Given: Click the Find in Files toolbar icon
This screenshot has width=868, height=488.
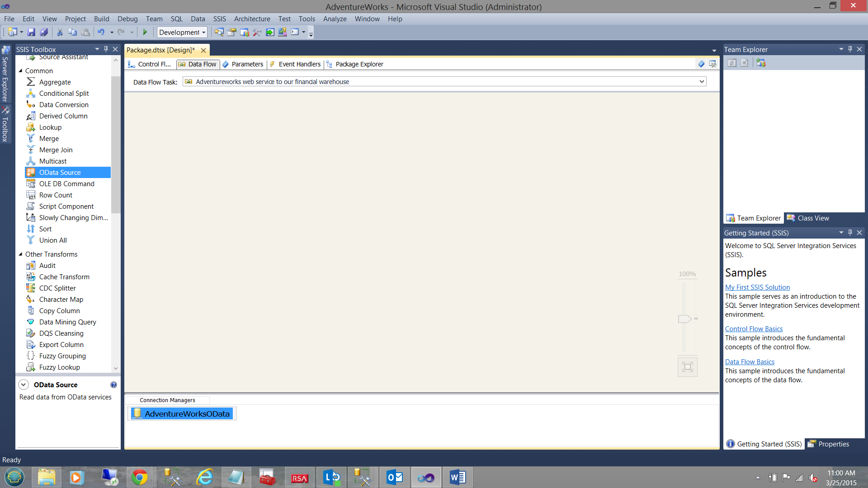Looking at the screenshot, I should click(x=219, y=32).
